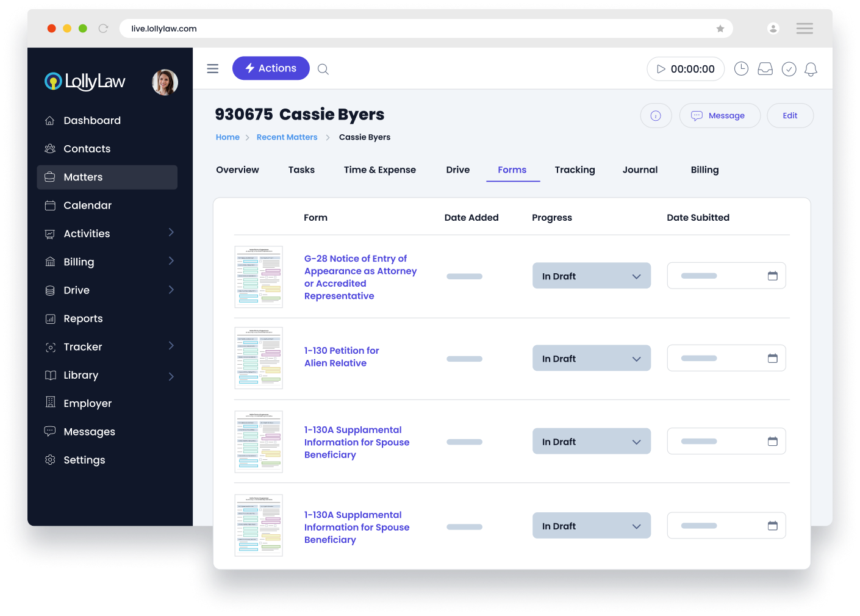
Task: Open the I-130 Petition for Alien Relative form
Action: pos(341,357)
